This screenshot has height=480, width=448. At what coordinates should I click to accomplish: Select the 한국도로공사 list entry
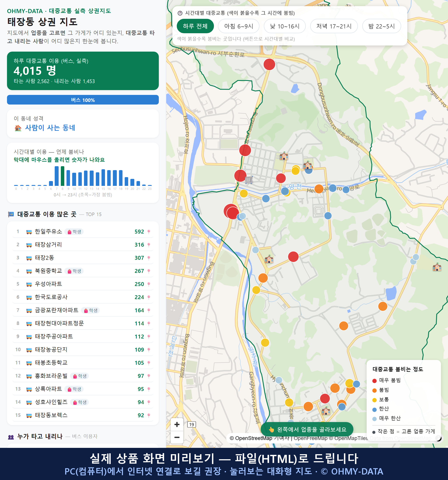83,297
